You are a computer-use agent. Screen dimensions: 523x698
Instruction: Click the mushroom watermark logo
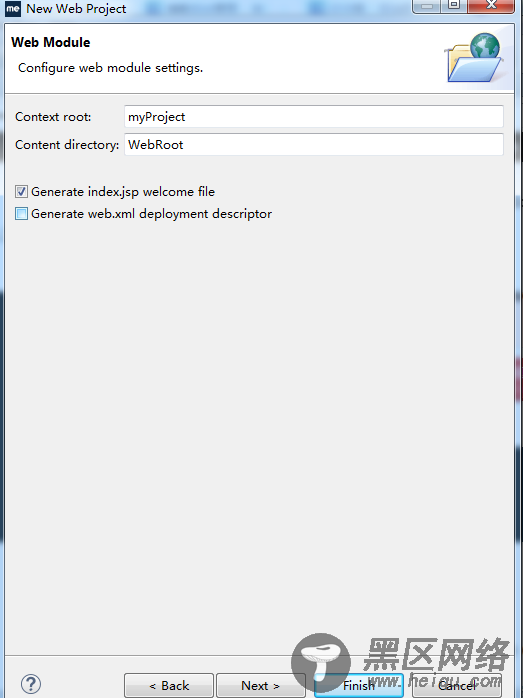click(321, 662)
